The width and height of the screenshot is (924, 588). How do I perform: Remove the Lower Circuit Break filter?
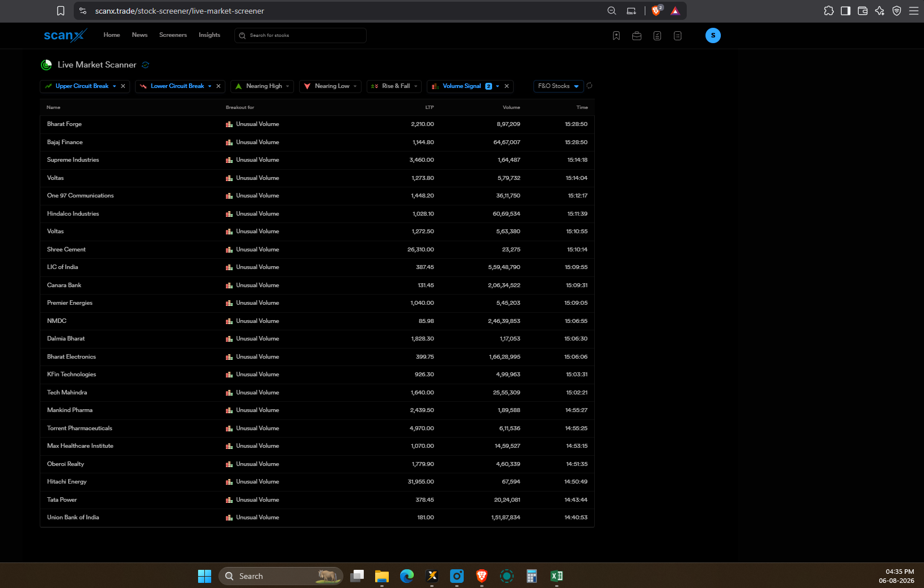point(219,86)
